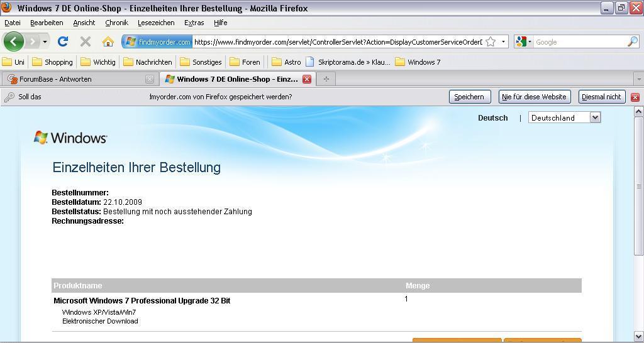
Task: Dismiss the password notification bar
Action: (635, 97)
